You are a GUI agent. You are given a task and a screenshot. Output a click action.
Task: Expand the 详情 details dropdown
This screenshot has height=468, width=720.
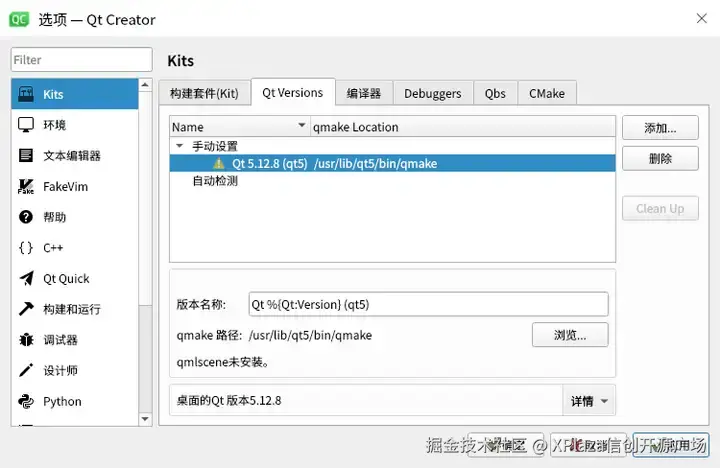click(589, 401)
